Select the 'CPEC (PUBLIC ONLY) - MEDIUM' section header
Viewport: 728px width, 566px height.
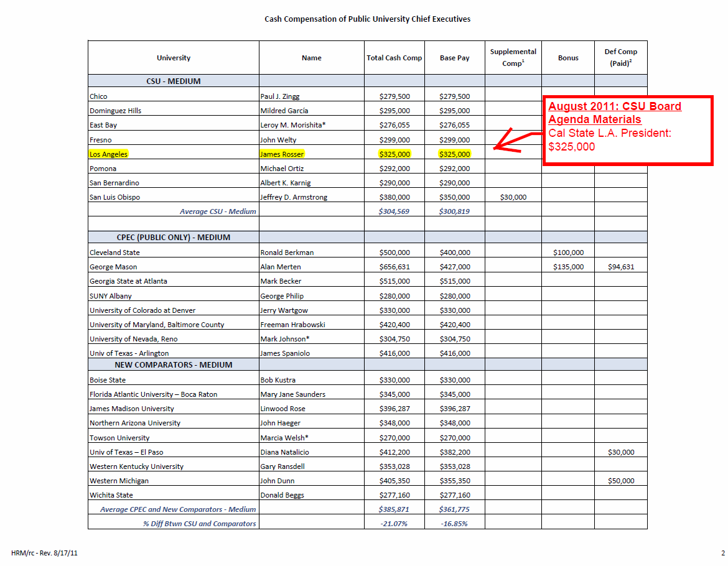click(173, 238)
